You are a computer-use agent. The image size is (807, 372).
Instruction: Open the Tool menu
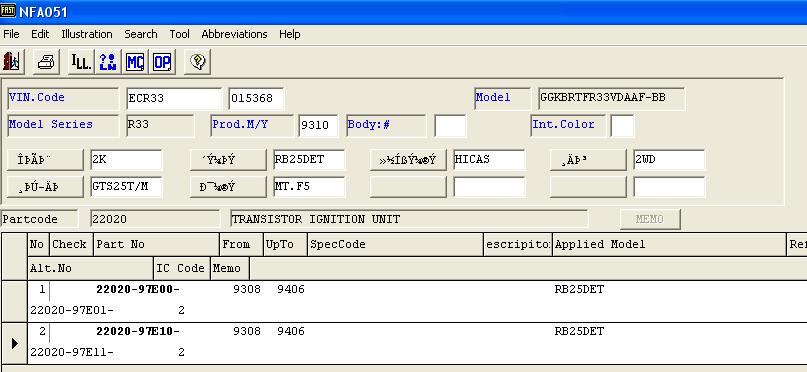pyautogui.click(x=180, y=34)
